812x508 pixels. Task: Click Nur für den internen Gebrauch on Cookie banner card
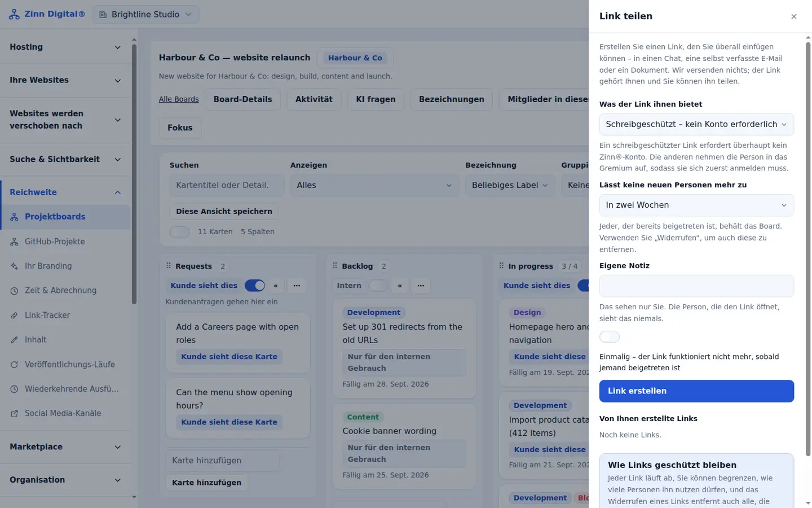404,453
